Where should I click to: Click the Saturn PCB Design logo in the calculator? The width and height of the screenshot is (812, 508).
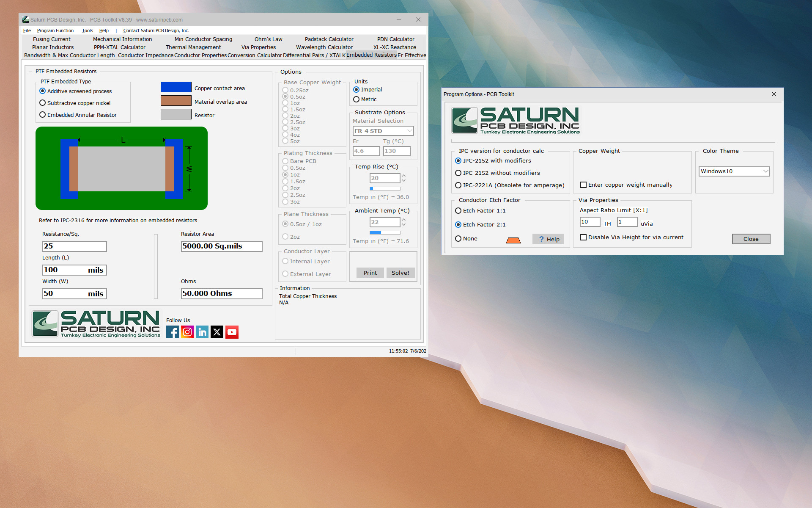coord(96,323)
